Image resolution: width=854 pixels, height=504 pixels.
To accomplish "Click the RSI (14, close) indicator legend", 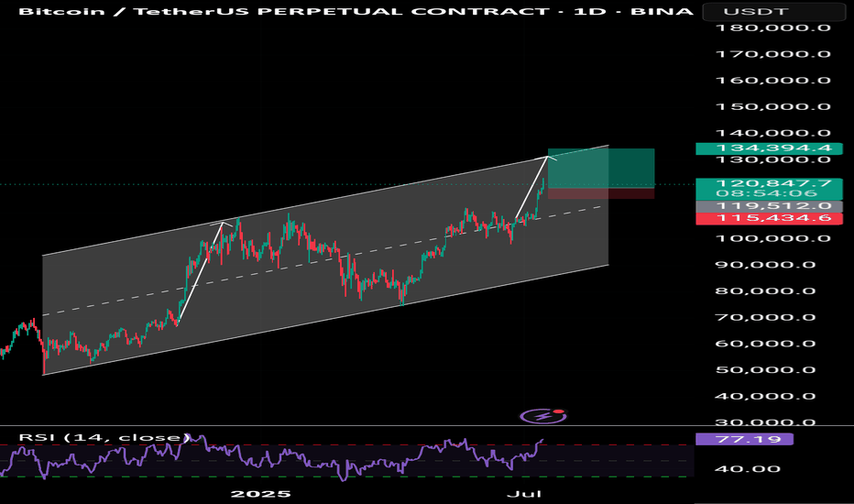I will pos(104,437).
